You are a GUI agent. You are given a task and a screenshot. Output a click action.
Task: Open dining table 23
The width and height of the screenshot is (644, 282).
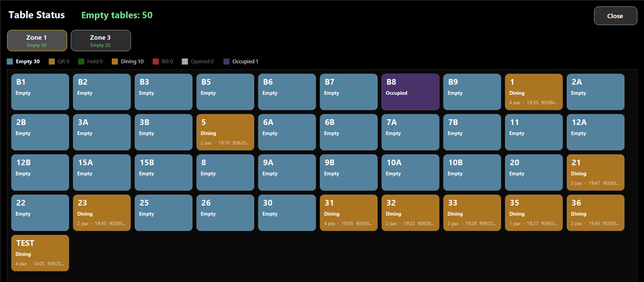(x=102, y=213)
